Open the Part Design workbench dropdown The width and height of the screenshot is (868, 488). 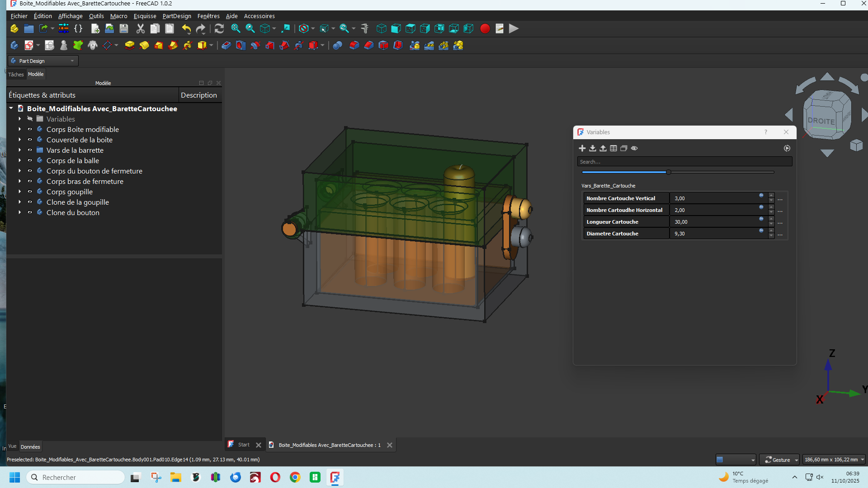pyautogui.click(x=43, y=61)
